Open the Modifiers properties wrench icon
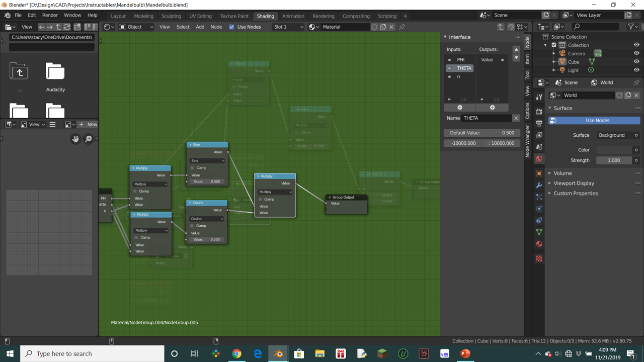 point(539,186)
